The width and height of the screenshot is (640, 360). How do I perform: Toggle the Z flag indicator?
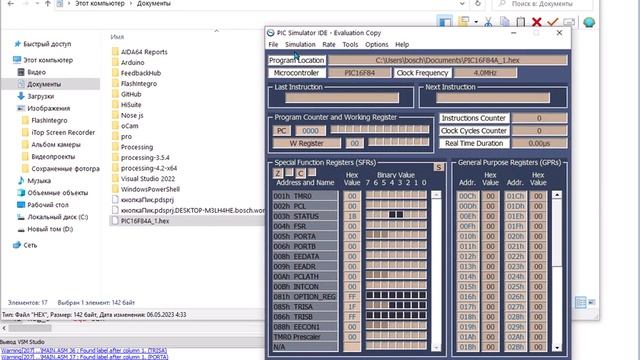(278, 173)
